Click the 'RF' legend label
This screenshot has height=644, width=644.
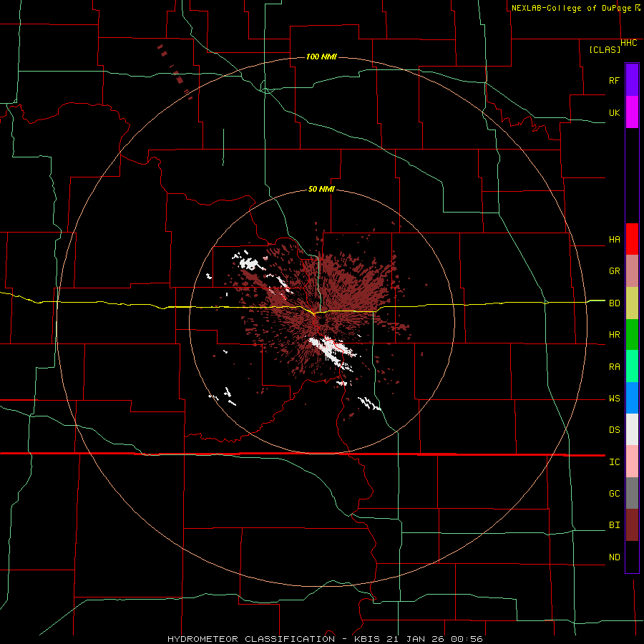pos(614,80)
